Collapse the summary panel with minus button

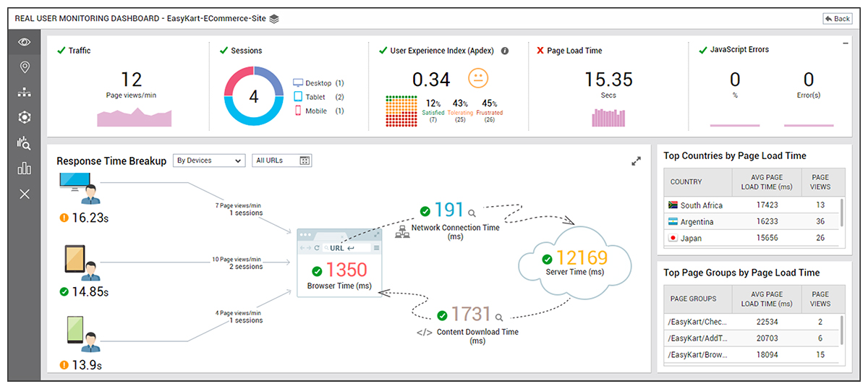point(846,43)
